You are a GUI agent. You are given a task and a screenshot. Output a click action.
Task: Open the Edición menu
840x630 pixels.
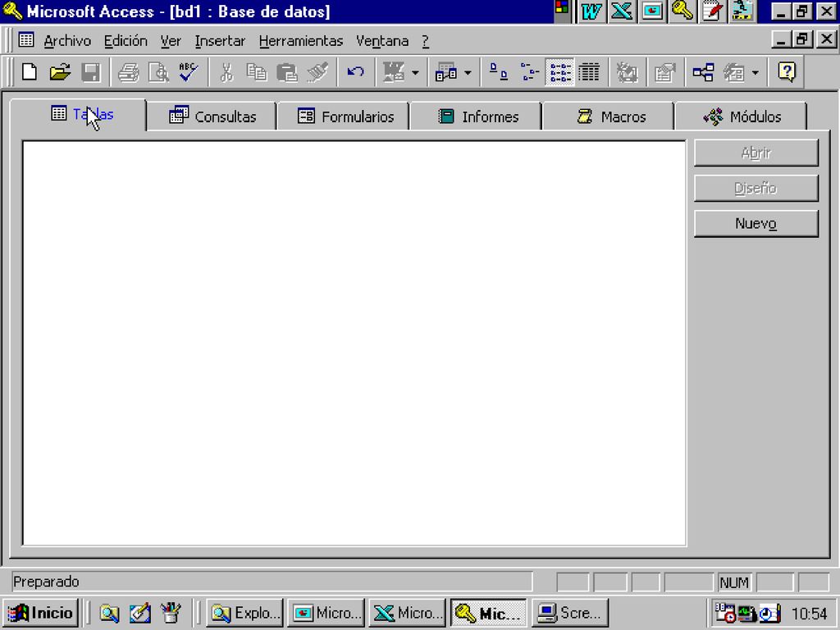pos(126,41)
